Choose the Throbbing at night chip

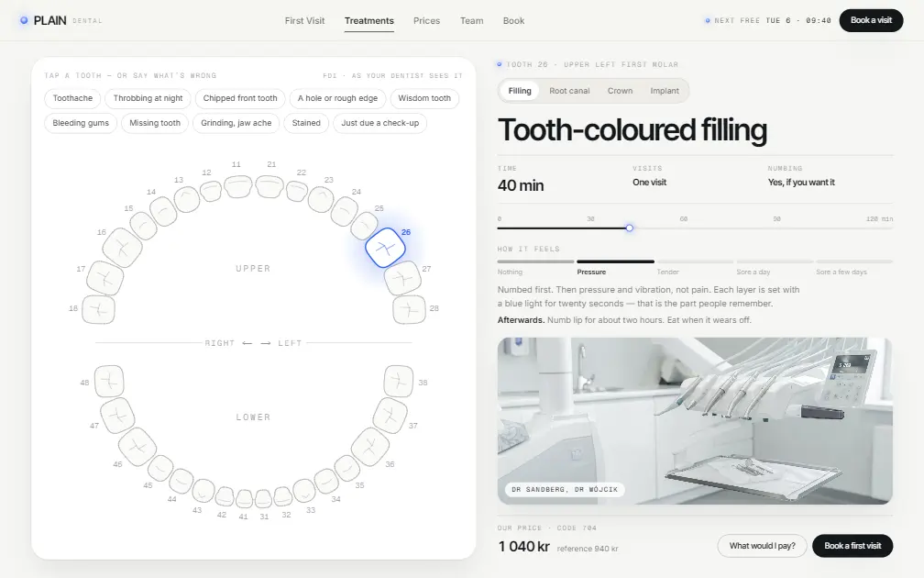[148, 98]
